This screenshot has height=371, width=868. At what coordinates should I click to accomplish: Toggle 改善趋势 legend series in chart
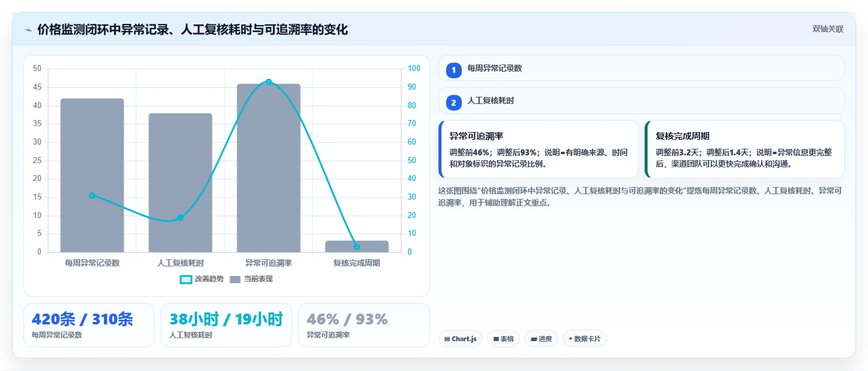point(202,279)
